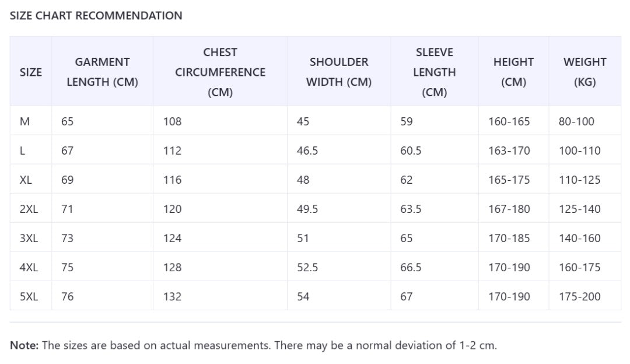Select the M size row label
The width and height of the screenshot is (630, 364).
24,121
